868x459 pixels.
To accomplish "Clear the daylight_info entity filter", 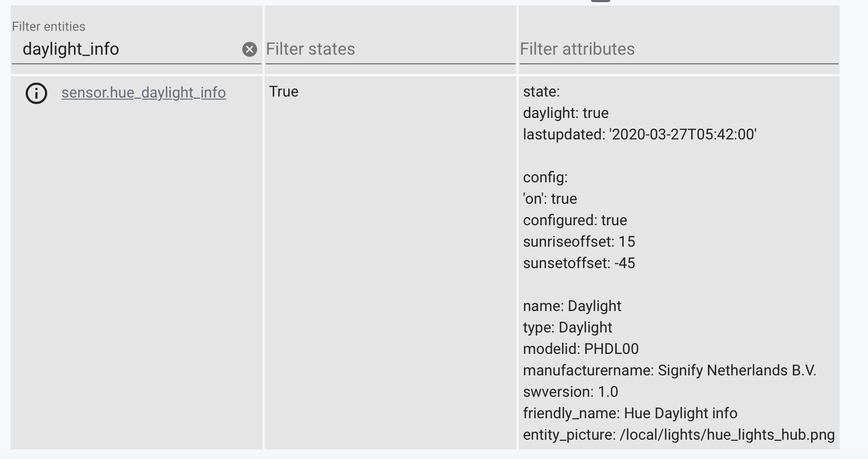I will tap(249, 49).
